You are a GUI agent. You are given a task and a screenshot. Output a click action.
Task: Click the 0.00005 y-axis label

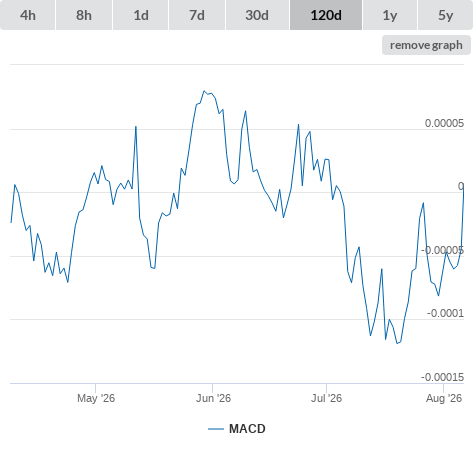(444, 123)
